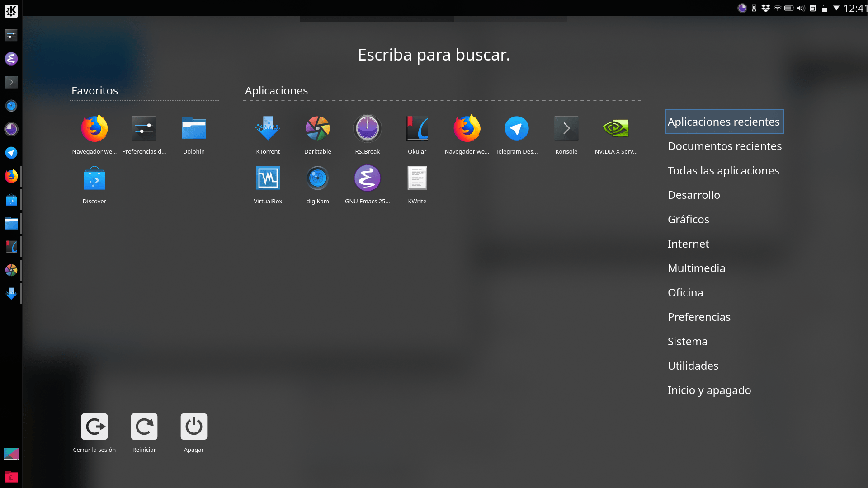Image resolution: width=868 pixels, height=488 pixels.
Task: Expand hidden system tray icons arrow
Action: (836, 8)
